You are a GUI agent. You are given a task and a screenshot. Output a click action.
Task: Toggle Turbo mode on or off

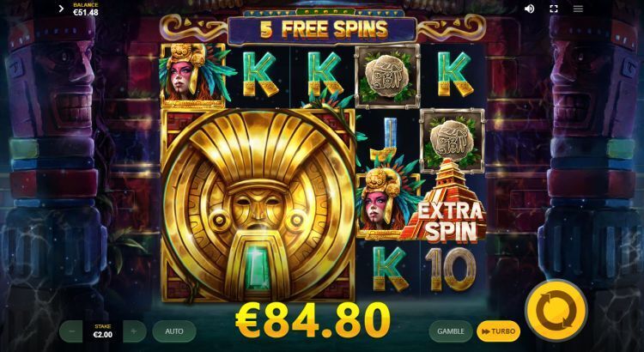498,331
